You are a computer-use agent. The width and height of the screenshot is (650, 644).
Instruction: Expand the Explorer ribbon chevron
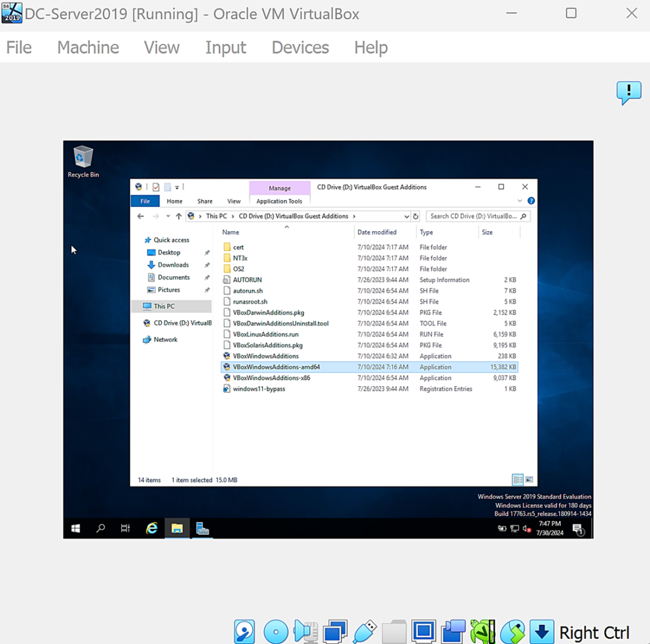pyautogui.click(x=520, y=201)
